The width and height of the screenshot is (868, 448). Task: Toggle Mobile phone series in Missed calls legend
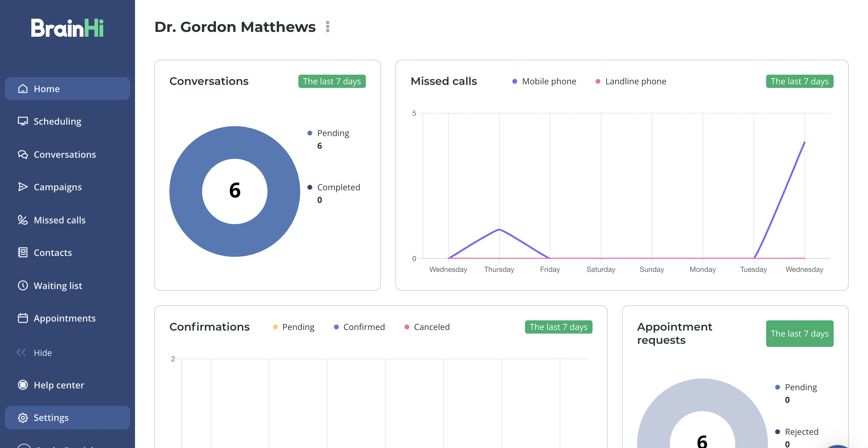544,81
